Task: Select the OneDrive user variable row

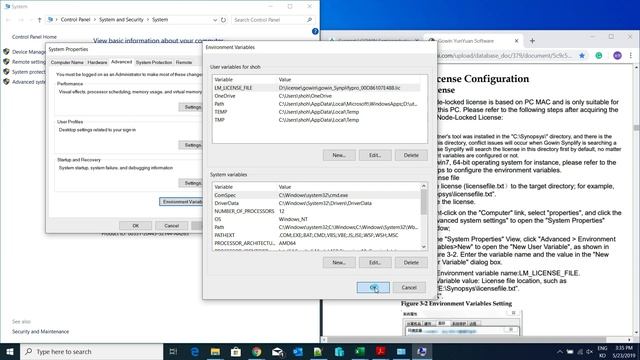Action: [x=316, y=96]
